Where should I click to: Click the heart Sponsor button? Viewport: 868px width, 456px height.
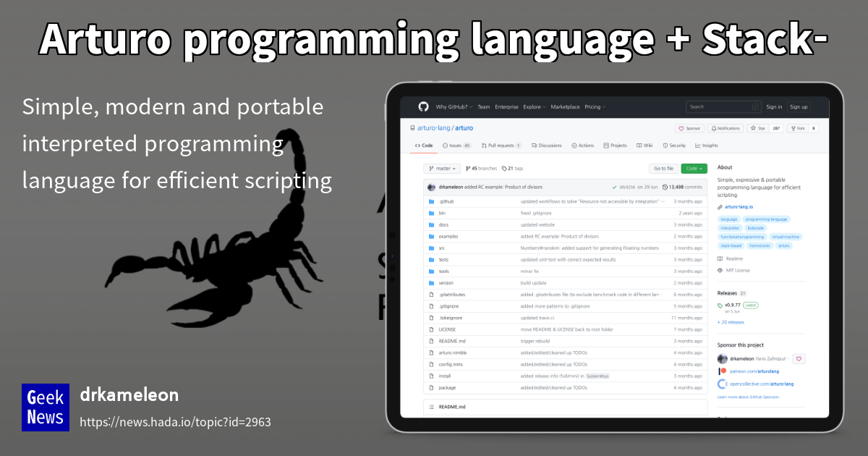[689, 128]
